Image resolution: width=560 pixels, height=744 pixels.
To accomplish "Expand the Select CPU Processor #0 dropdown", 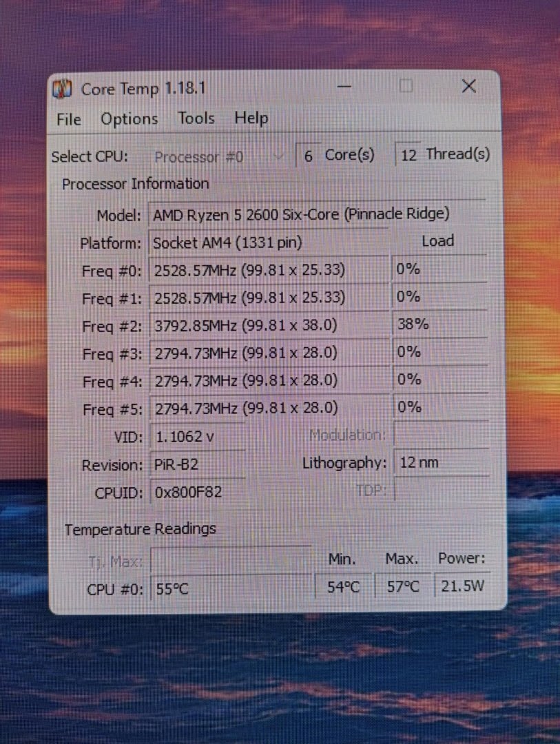I will point(219,156).
